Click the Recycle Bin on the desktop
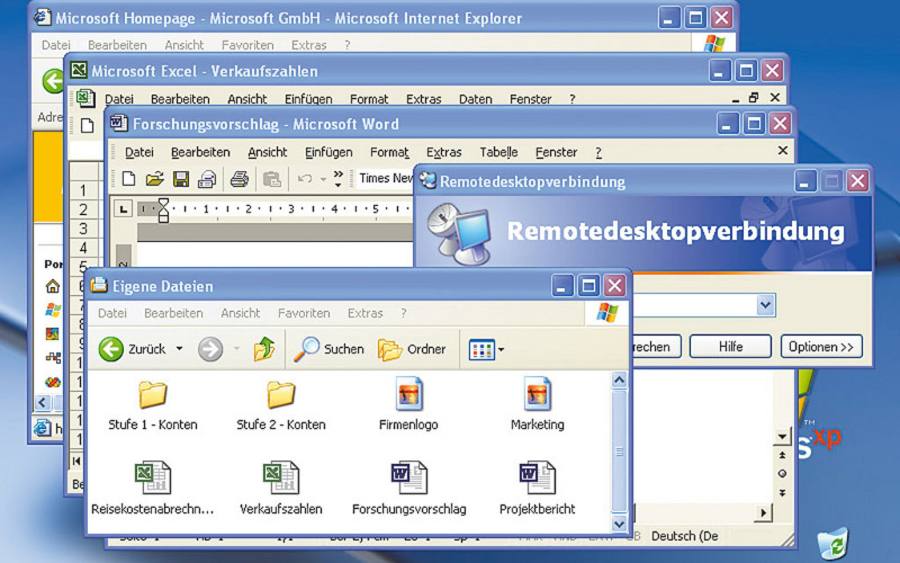Image resolution: width=900 pixels, height=563 pixels. tap(832, 543)
